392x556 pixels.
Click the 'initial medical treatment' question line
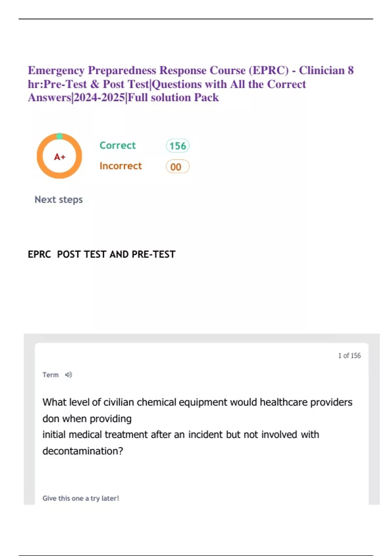[181, 435]
